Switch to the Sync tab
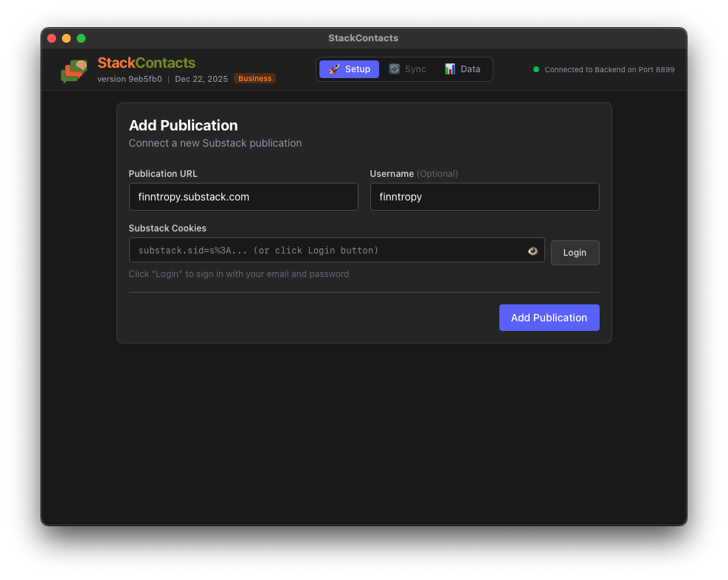The width and height of the screenshot is (728, 580). tap(408, 69)
